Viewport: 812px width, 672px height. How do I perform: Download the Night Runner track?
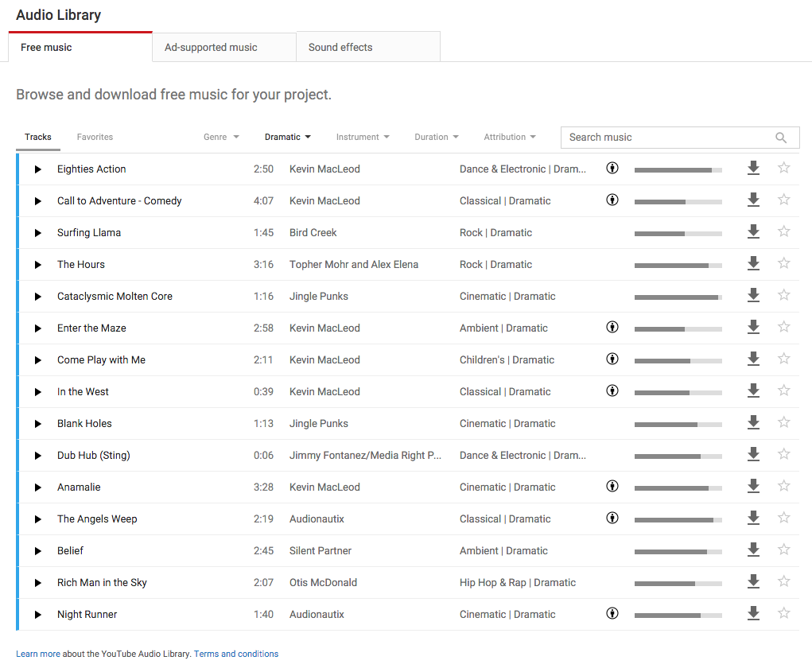click(753, 613)
